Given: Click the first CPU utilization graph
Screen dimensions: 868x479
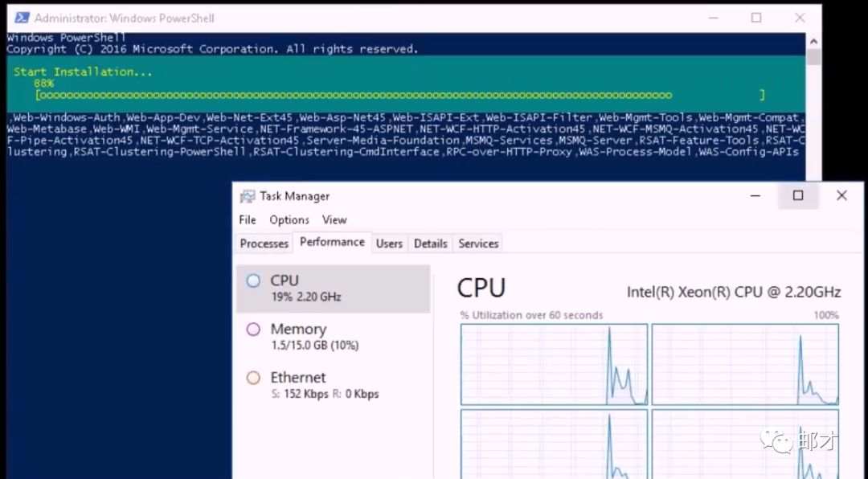Looking at the screenshot, I should coord(554,364).
